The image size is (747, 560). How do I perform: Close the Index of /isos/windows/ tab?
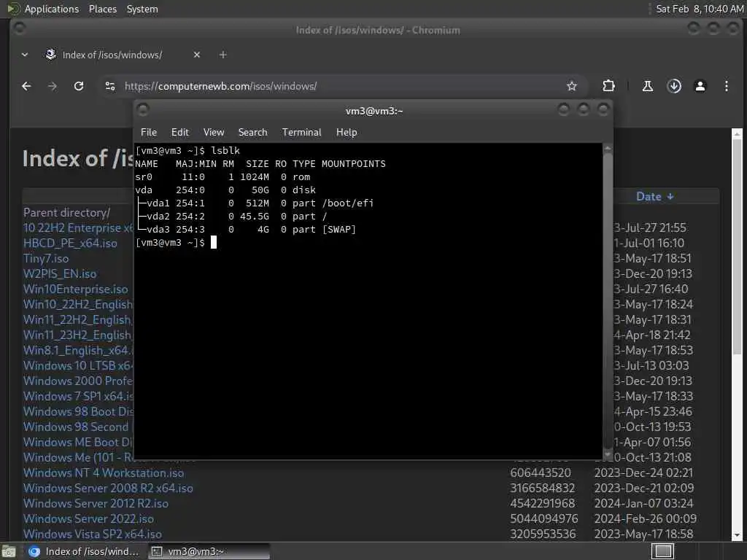tap(197, 55)
